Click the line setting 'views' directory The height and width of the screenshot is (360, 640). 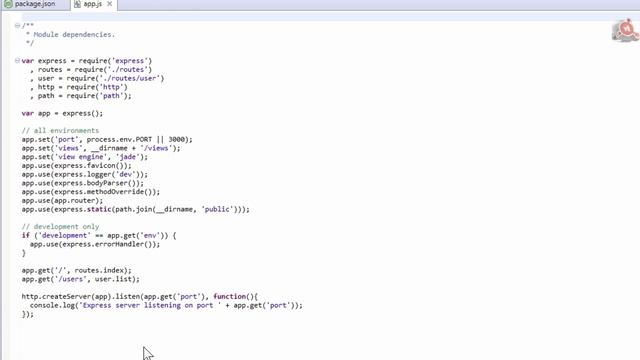pos(101,148)
